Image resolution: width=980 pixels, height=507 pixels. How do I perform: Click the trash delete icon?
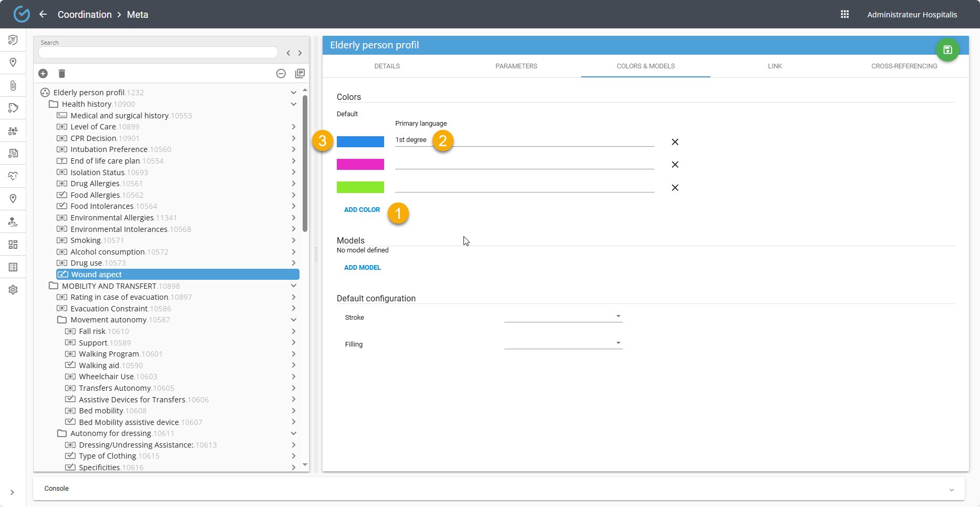coord(61,74)
